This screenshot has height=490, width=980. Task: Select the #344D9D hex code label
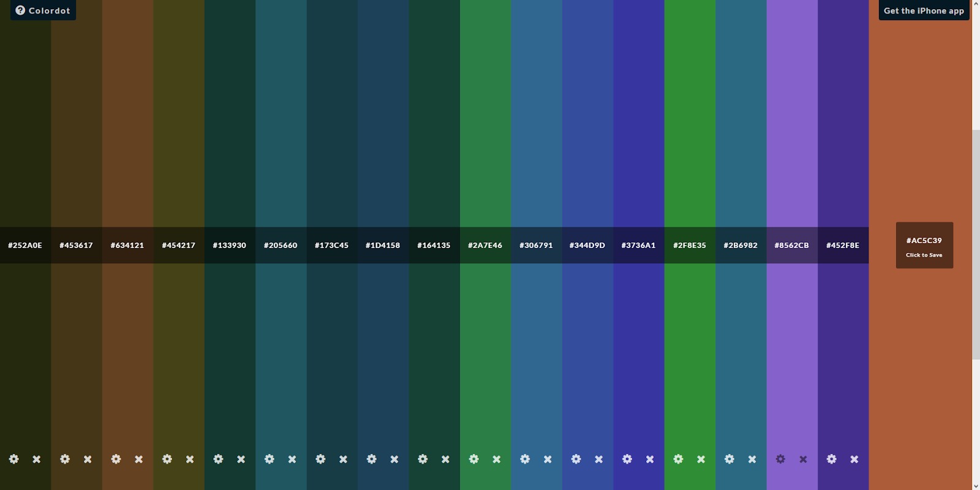[x=587, y=245]
